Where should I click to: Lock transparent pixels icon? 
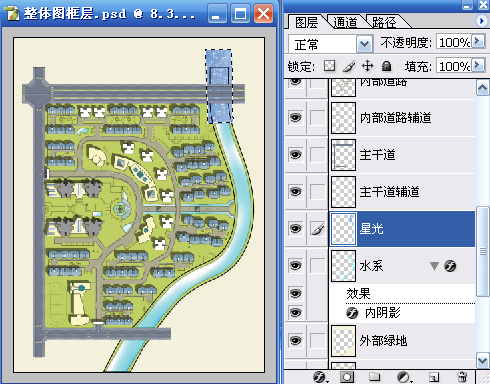click(x=329, y=66)
